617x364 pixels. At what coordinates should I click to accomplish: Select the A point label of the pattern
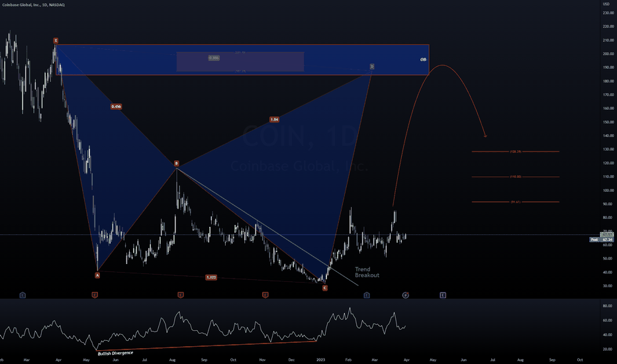tap(97, 275)
